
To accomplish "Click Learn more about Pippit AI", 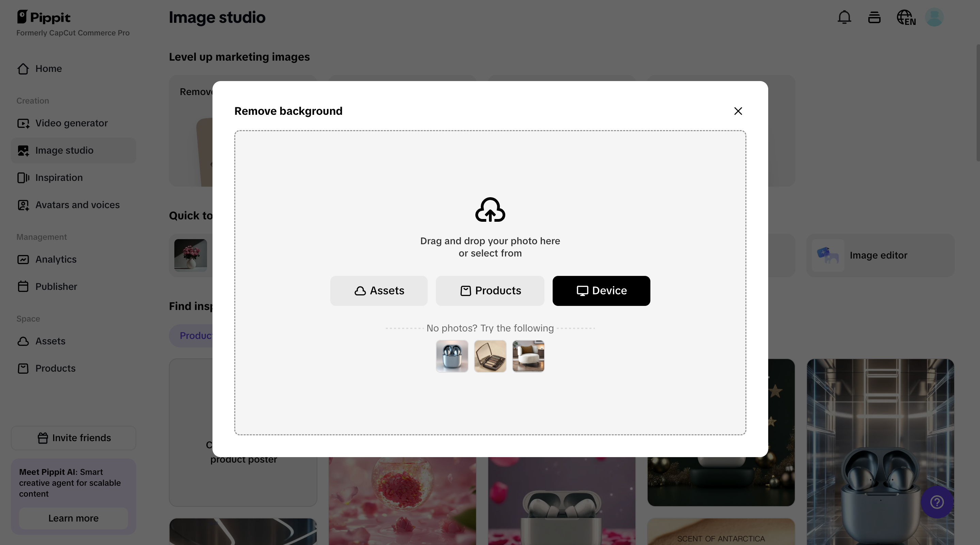I will 74,518.
